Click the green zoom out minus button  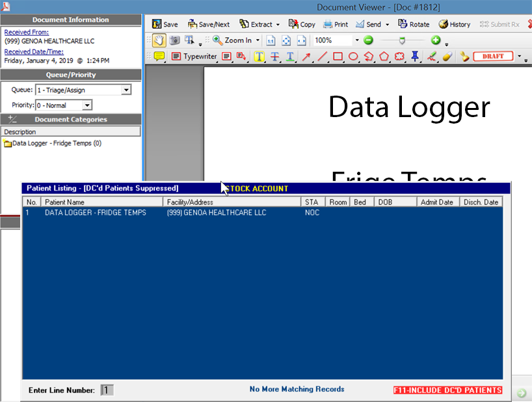pos(368,40)
